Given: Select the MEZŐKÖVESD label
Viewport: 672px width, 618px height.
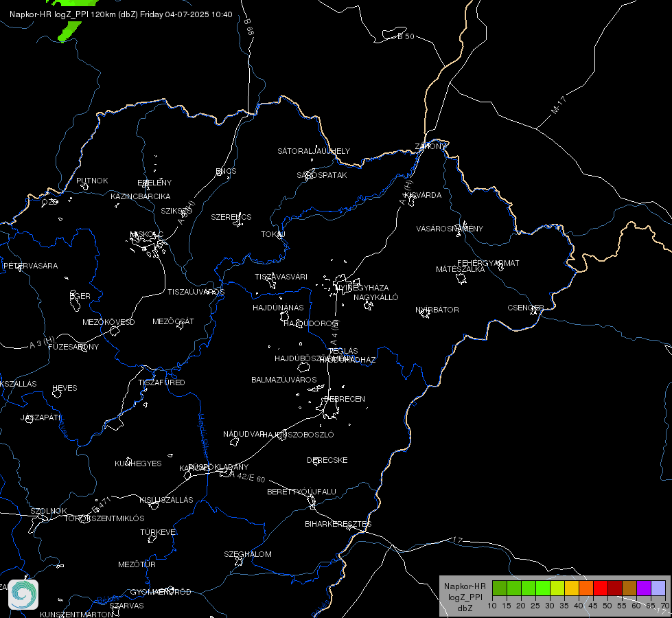Looking at the screenshot, I should pos(108,322).
